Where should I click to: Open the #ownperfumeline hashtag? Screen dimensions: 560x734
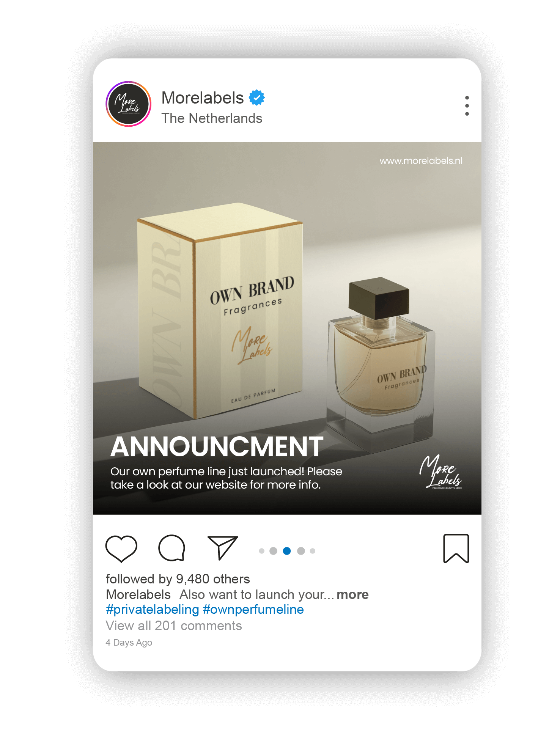click(253, 610)
